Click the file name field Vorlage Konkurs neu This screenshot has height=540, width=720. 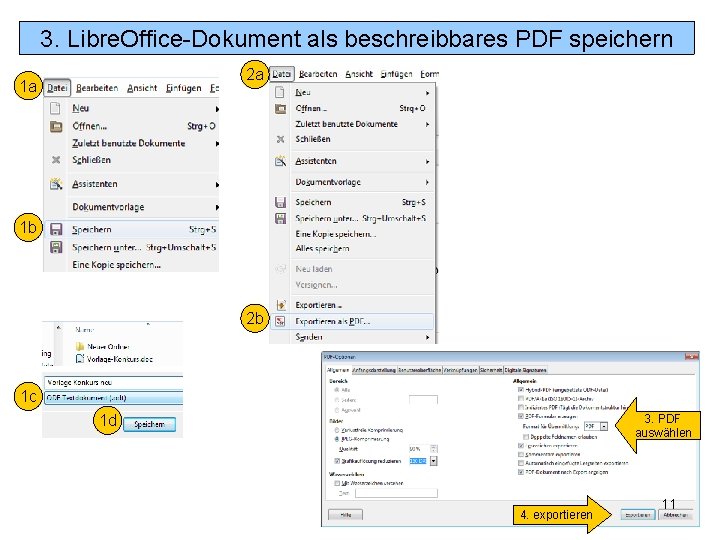click(x=113, y=382)
